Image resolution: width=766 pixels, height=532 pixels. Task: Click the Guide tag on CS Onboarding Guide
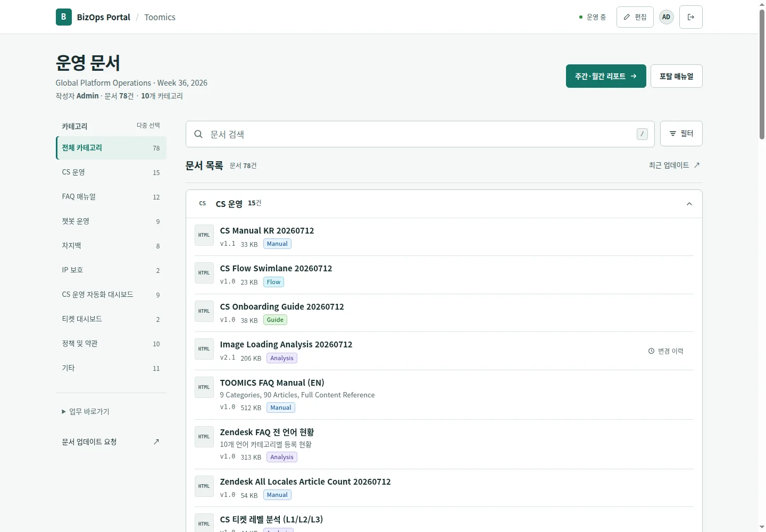point(275,320)
